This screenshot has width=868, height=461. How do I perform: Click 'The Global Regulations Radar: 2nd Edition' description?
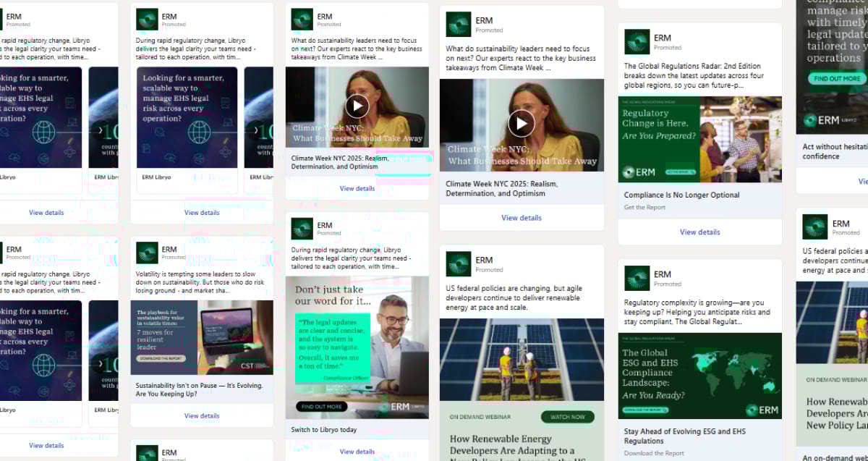pyautogui.click(x=693, y=75)
